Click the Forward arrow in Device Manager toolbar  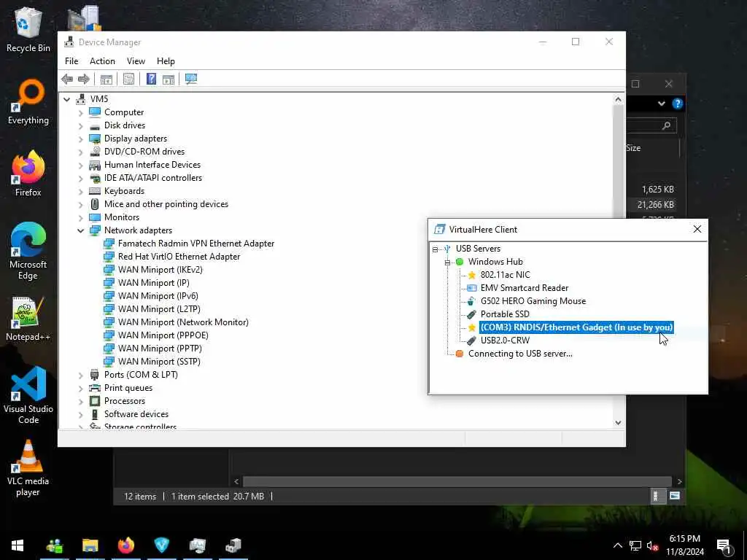pyautogui.click(x=84, y=79)
